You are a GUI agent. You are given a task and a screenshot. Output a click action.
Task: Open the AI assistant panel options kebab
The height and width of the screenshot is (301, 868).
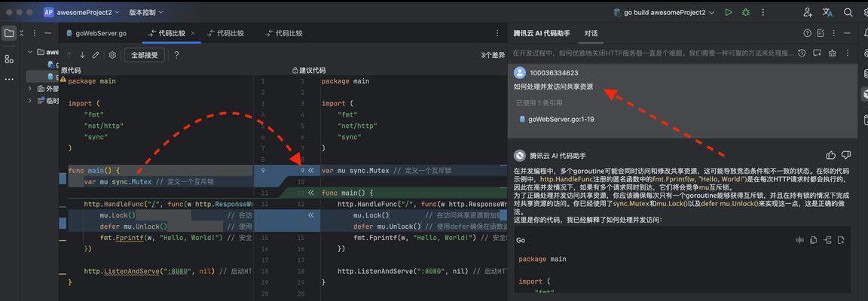pyautogui.click(x=834, y=33)
